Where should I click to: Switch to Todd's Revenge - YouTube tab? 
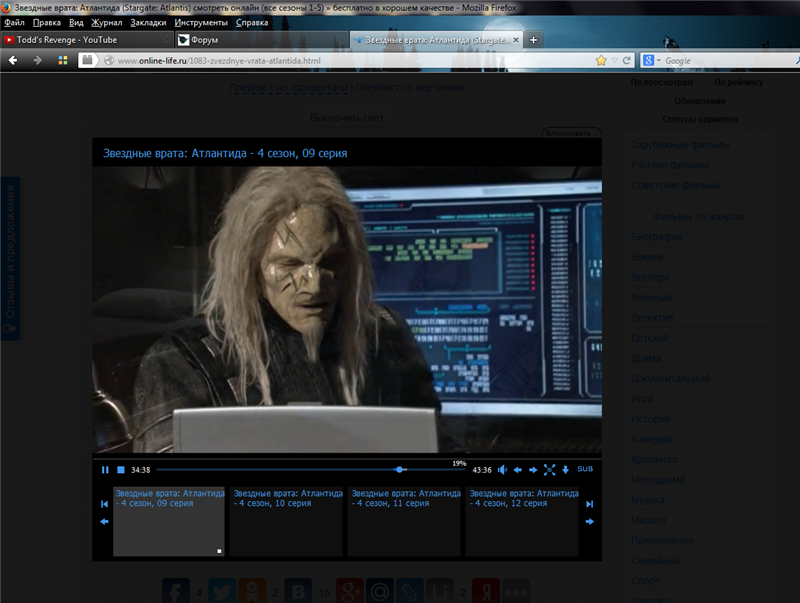tap(86, 40)
